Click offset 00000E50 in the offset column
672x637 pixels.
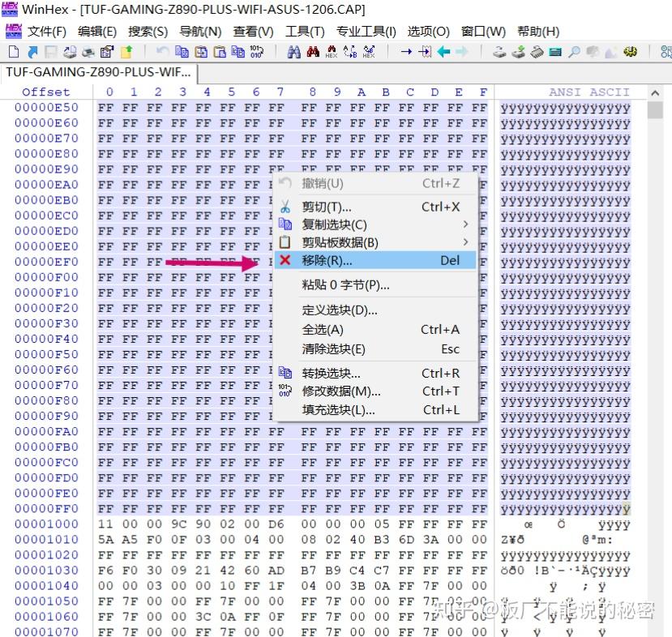tap(46, 107)
